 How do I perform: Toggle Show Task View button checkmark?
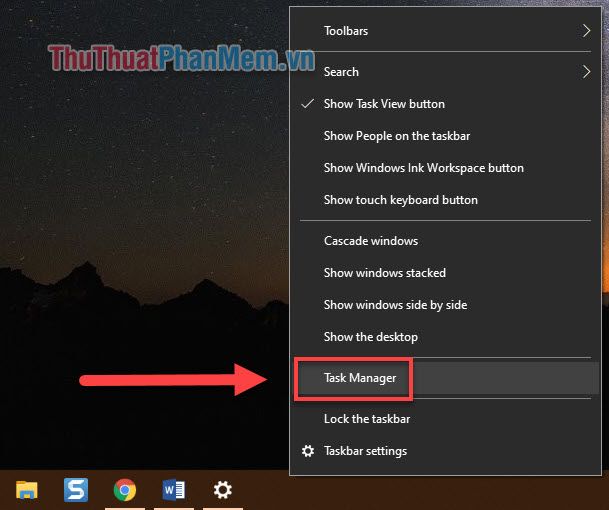pos(308,104)
